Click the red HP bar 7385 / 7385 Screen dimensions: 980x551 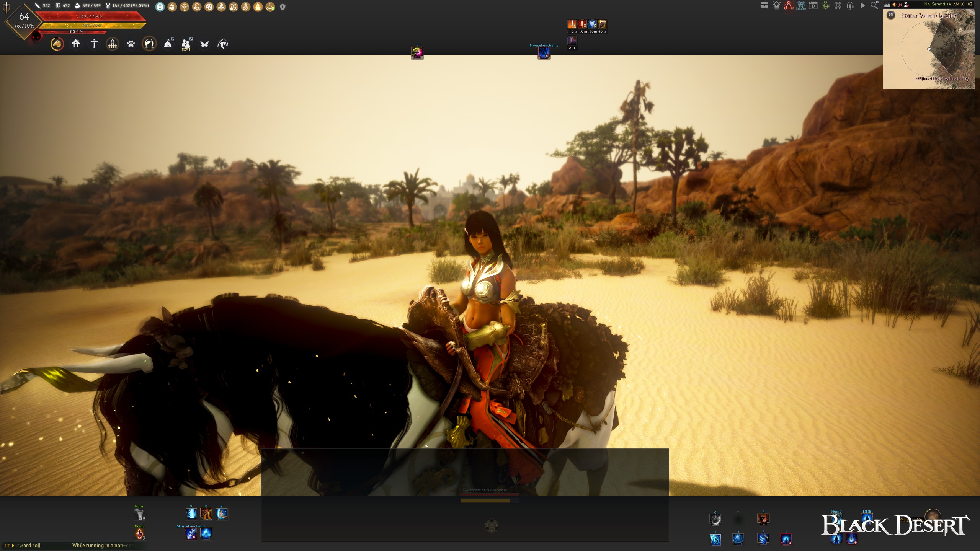click(x=91, y=16)
